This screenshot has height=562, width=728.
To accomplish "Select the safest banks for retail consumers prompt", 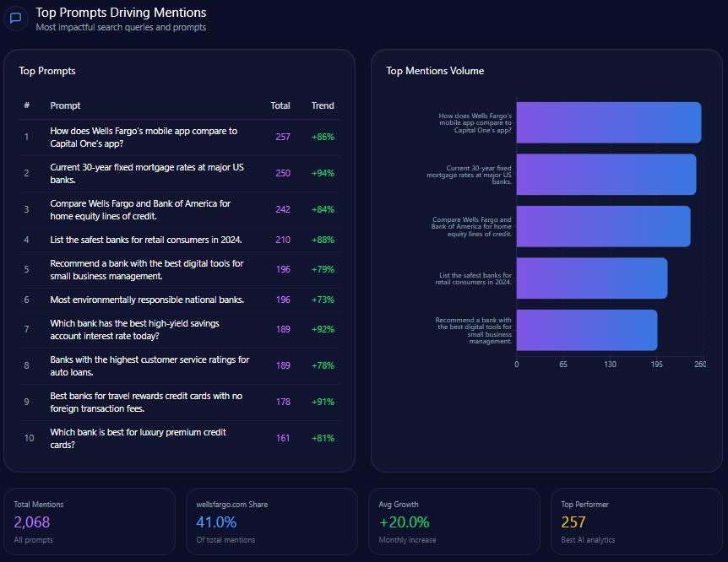I will 145,240.
